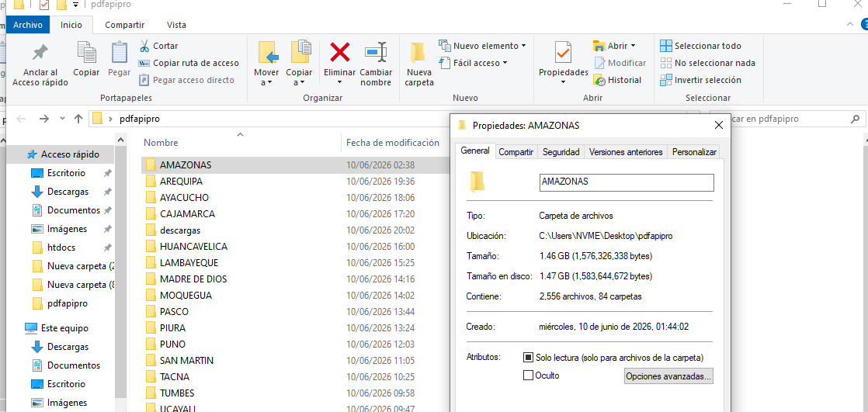Navigate back with the left arrow

tap(21, 119)
